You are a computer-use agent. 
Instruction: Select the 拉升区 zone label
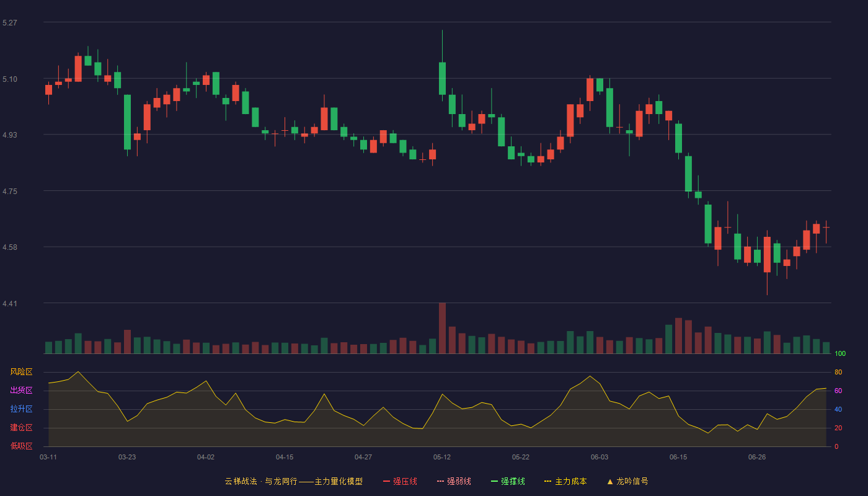(x=21, y=409)
